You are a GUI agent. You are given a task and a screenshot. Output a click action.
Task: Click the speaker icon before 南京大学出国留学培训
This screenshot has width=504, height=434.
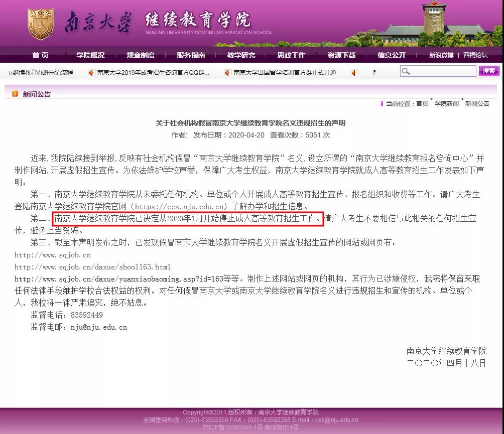[x=227, y=73]
